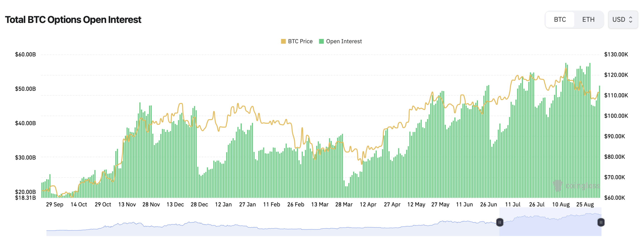Toggle BTC Price series visibility via legend
This screenshot has width=644, height=247.
(298, 41)
